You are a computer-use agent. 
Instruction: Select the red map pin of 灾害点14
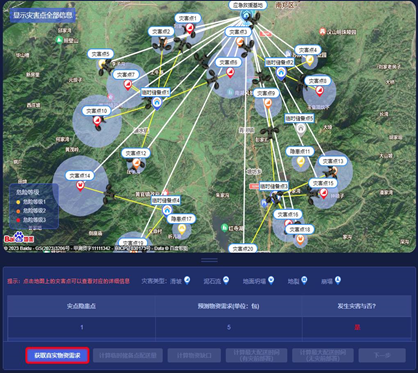(x=80, y=186)
